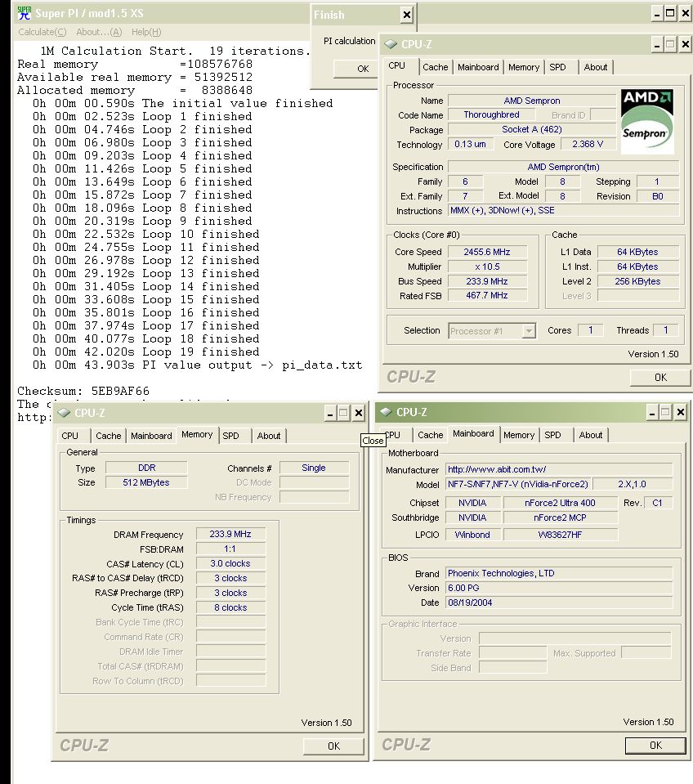Maximize the Super PI main window
Image resolution: width=693 pixels, height=784 pixels.
pos(670,13)
